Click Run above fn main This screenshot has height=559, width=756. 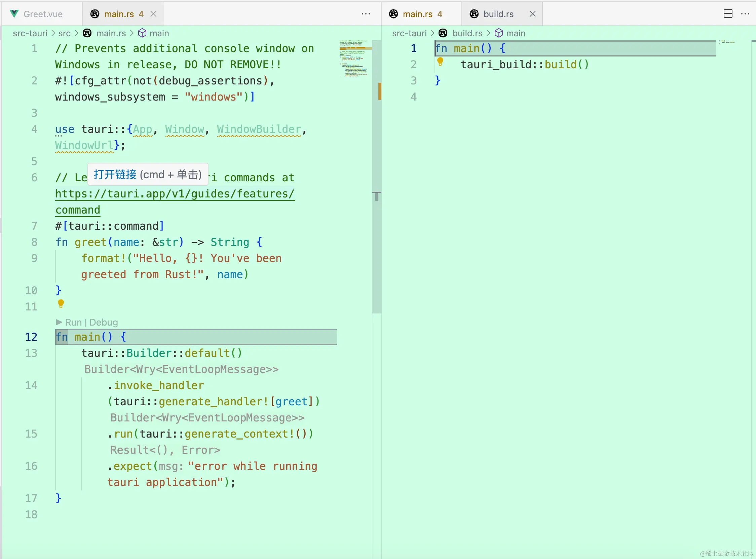click(x=73, y=323)
